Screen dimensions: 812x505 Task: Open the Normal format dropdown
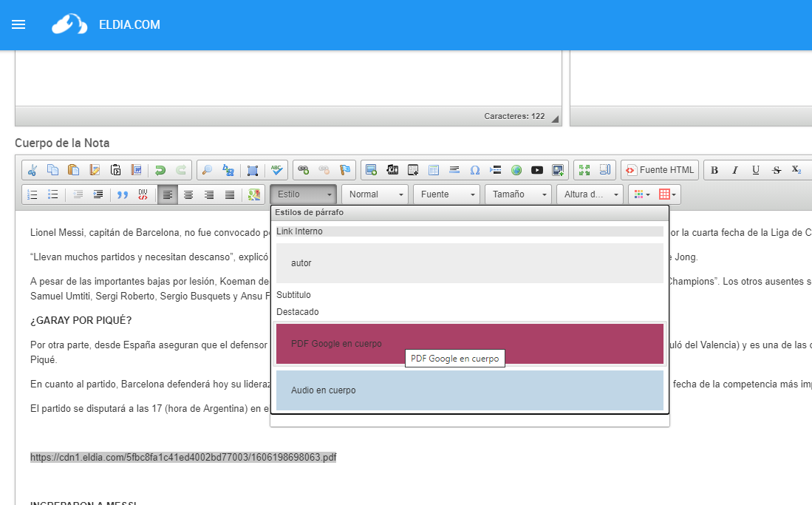point(375,194)
